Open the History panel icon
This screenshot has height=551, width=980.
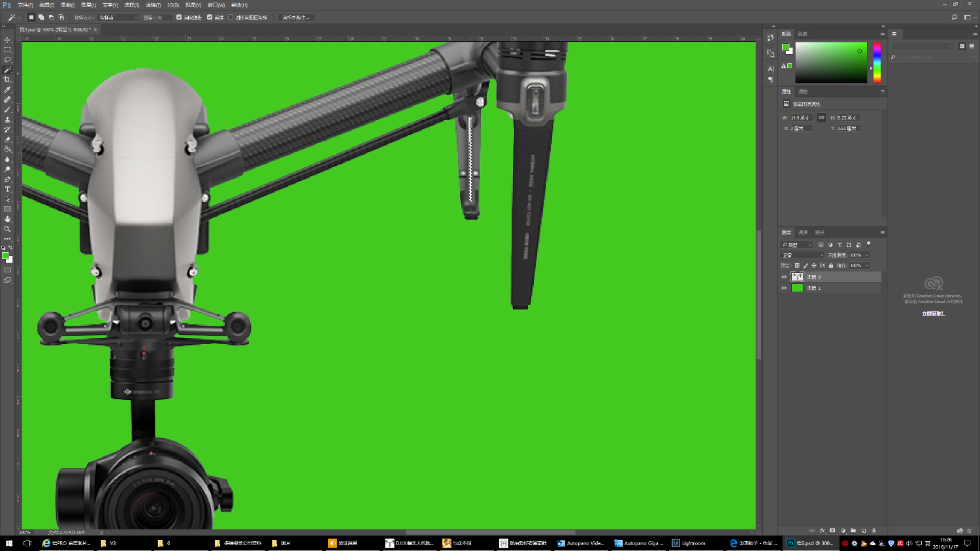[770, 37]
